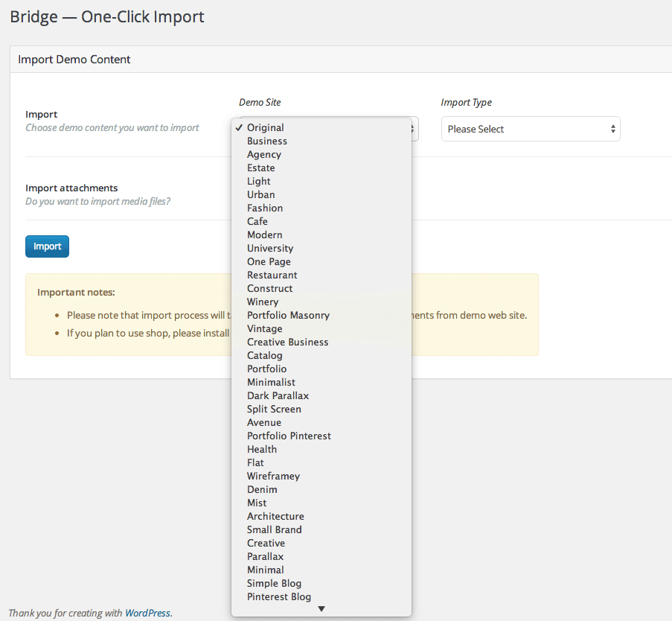Select the Architecture demo
Viewport: 672px width, 621px height.
[321, 516]
